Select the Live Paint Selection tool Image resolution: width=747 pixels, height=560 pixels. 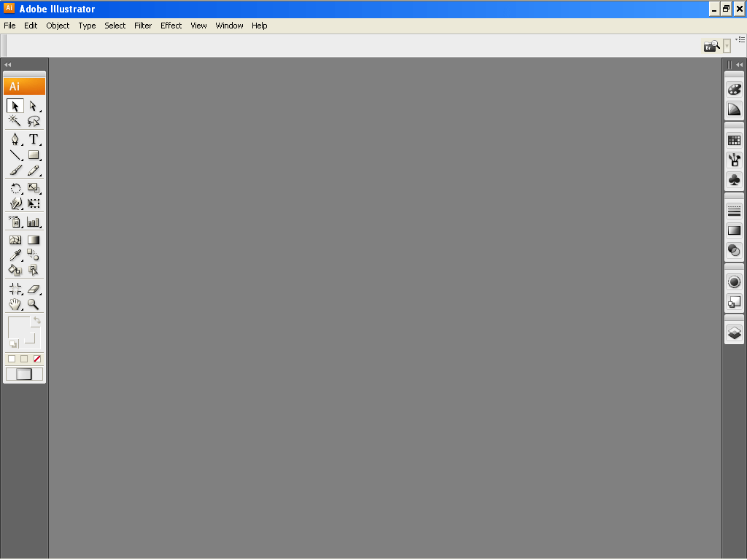33,270
